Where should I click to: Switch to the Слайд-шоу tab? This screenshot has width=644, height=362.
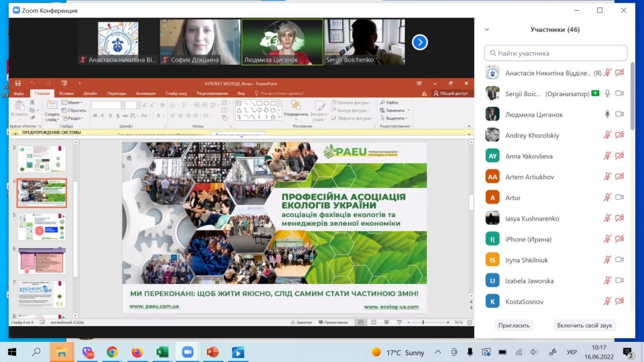tap(176, 94)
